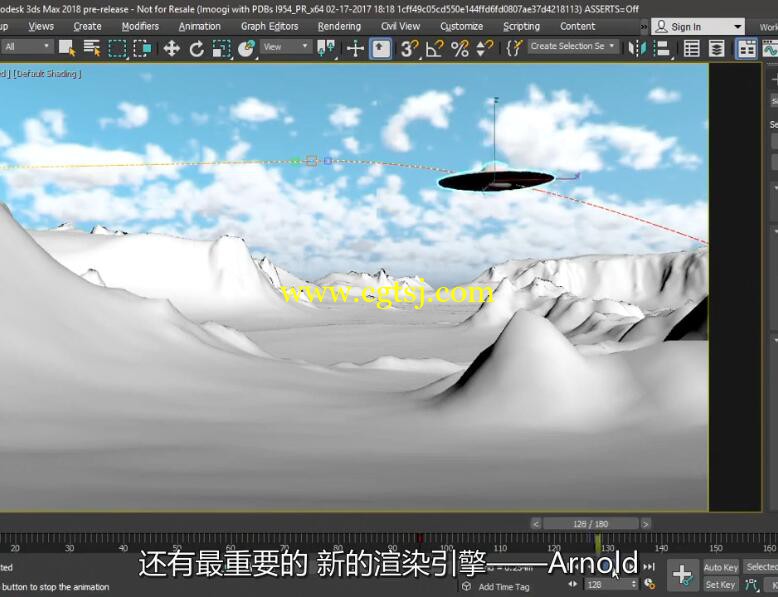Image resolution: width=778 pixels, height=597 pixels.
Task: Click the cube icon beside Add Time Tag
Action: pos(466,586)
